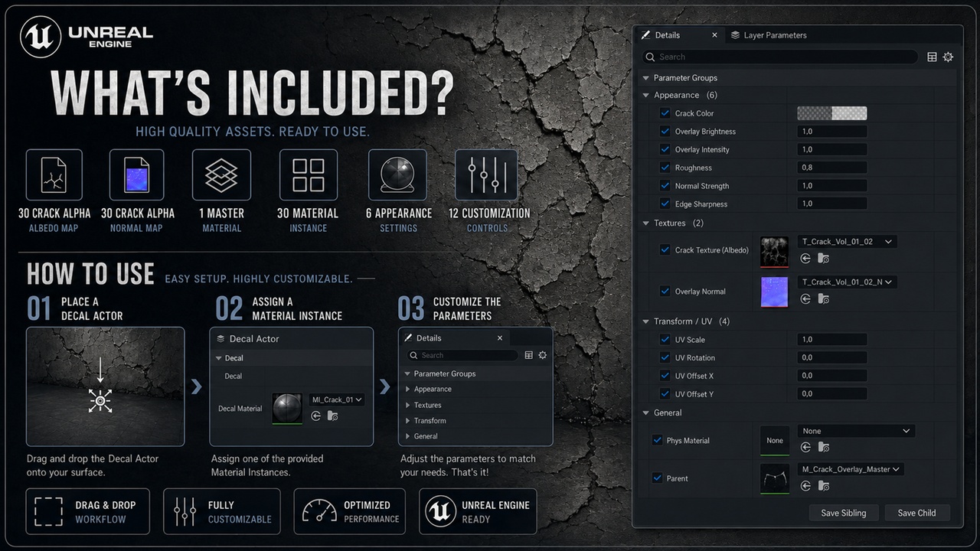
Task: Click search magnifier icon in large Details panel
Action: click(650, 57)
